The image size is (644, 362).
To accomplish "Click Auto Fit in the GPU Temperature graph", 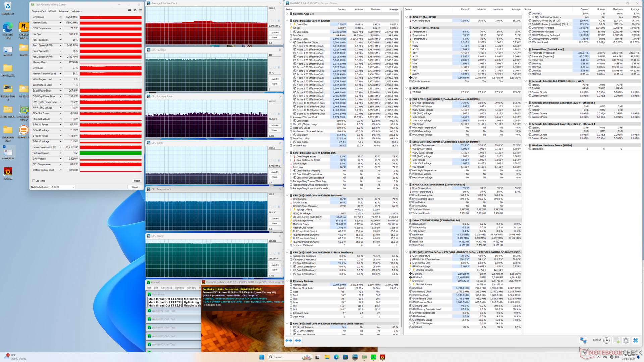I will 275,219.
